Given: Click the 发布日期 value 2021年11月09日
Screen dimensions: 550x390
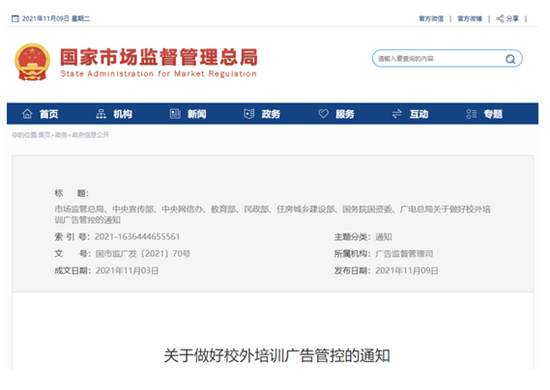Looking at the screenshot, I should (x=407, y=270).
